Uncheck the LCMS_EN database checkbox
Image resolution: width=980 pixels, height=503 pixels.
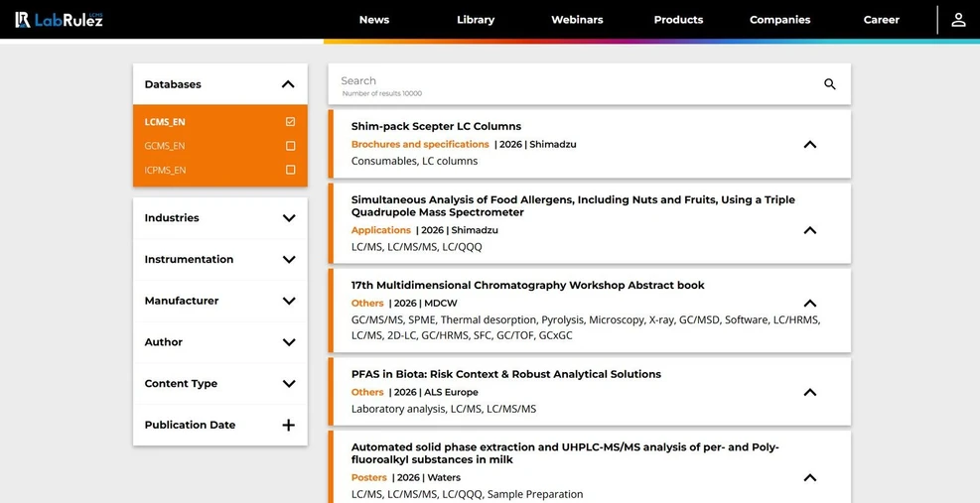[290, 122]
